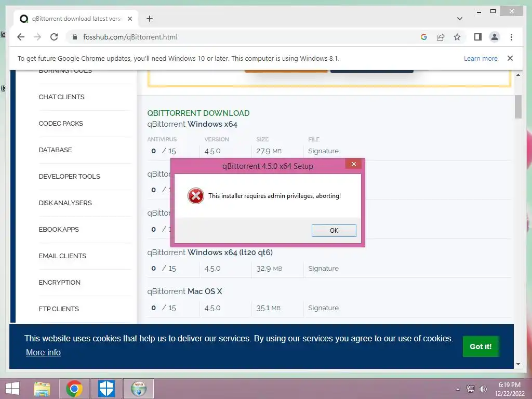Open DATABASE category

pos(55,150)
